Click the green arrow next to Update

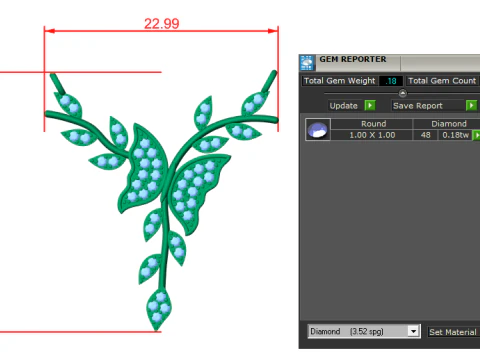point(370,106)
